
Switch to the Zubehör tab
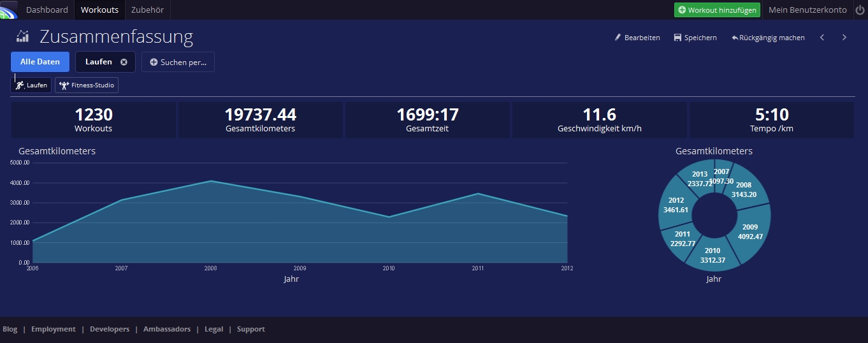[148, 10]
